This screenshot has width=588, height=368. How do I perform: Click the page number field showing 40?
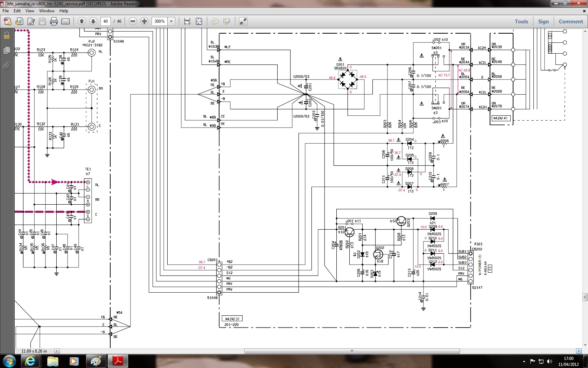106,21
